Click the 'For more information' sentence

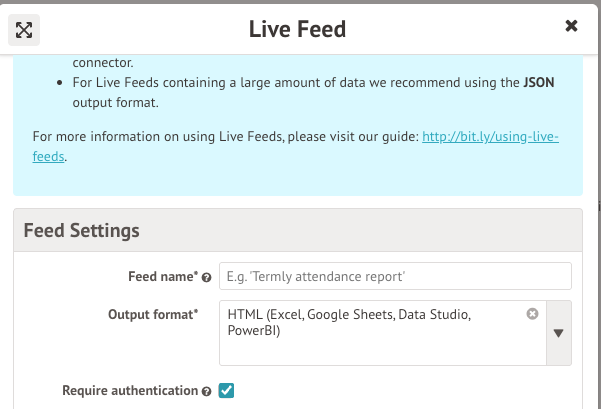223,136
